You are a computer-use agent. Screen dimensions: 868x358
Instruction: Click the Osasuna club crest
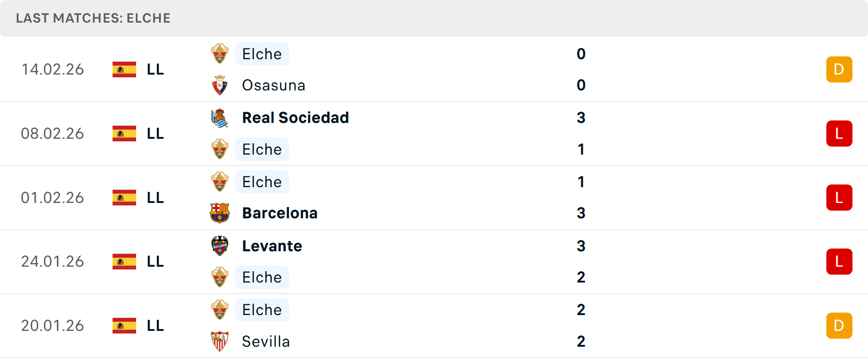pyautogui.click(x=220, y=85)
